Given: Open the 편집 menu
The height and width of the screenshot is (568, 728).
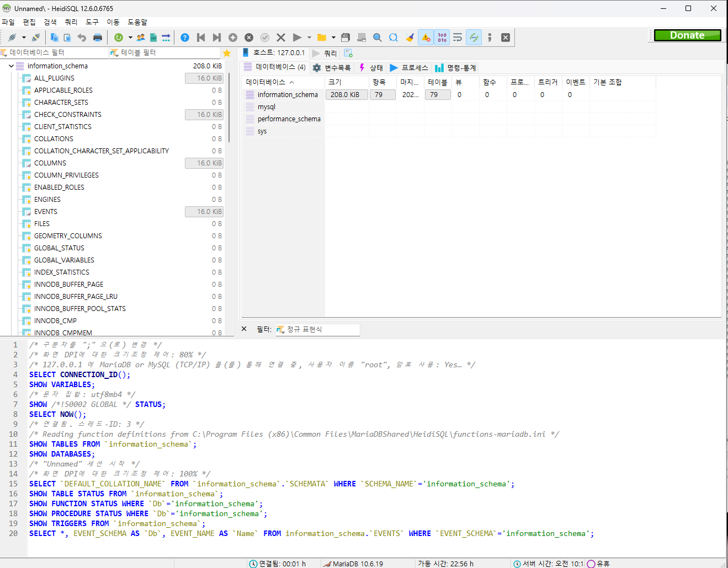Looking at the screenshot, I should tap(29, 22).
